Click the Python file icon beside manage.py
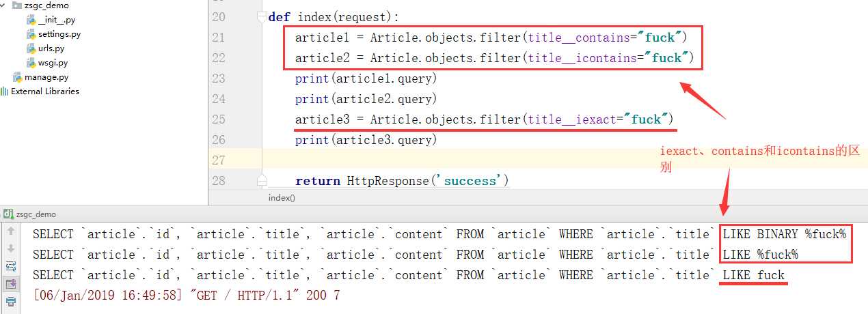The image size is (868, 314). (17, 77)
